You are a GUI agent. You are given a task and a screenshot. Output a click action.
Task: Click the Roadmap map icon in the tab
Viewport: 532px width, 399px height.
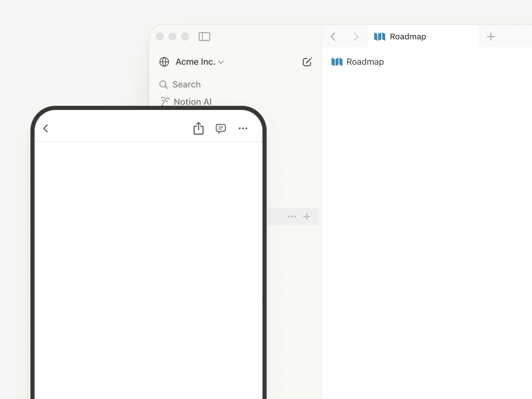[x=380, y=36]
